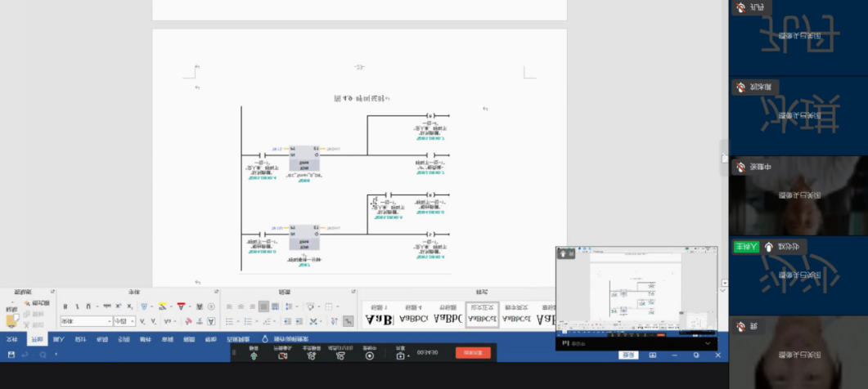The height and width of the screenshot is (389, 868).
Task: Open the File (文件) tab
Action: (x=11, y=338)
